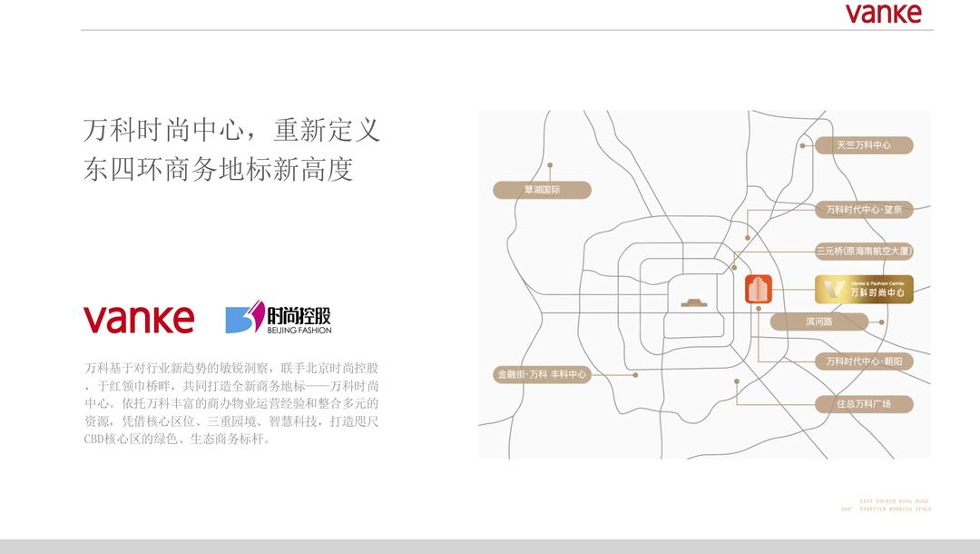Select the 翠湖国际 map label
The height and width of the screenshot is (554, 980).
[542, 190]
